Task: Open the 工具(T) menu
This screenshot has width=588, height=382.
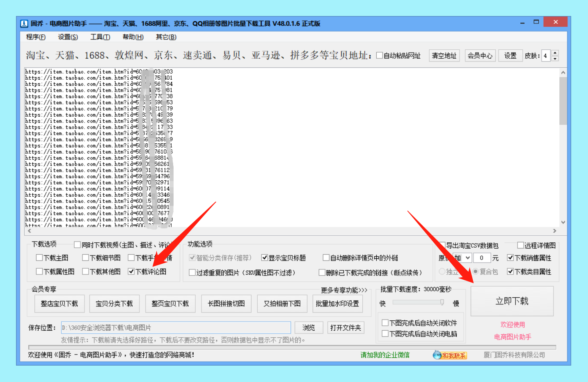Action: point(100,37)
